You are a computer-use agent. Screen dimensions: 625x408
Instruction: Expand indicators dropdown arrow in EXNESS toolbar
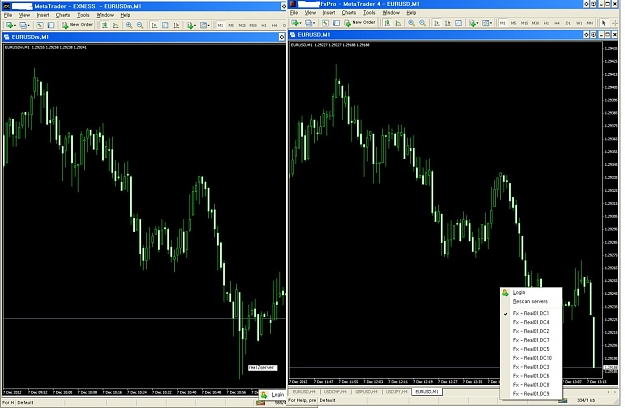(x=195, y=26)
